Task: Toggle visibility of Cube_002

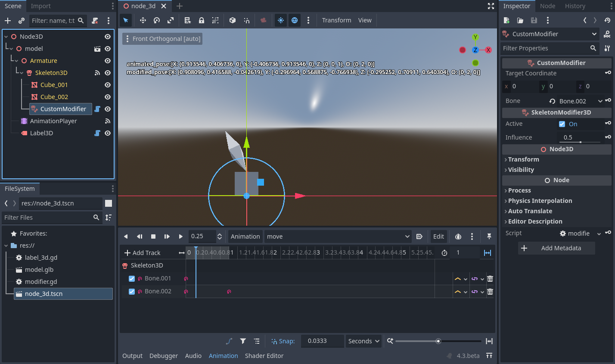Action: [x=108, y=97]
